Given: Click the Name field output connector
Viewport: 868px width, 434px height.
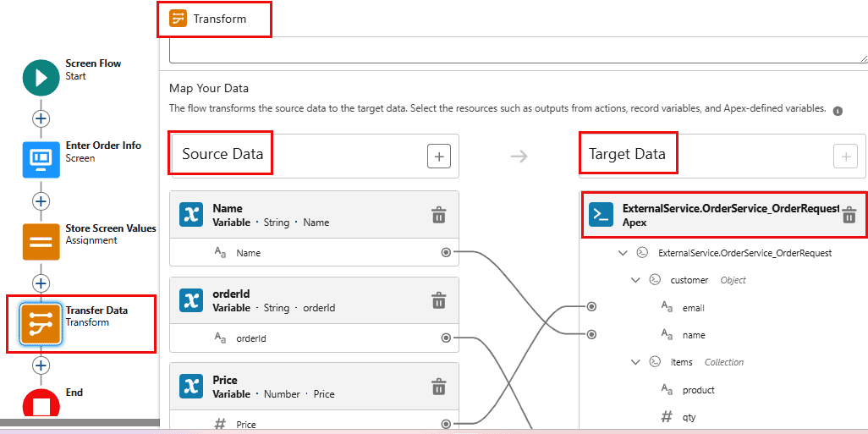Looking at the screenshot, I should tap(446, 252).
